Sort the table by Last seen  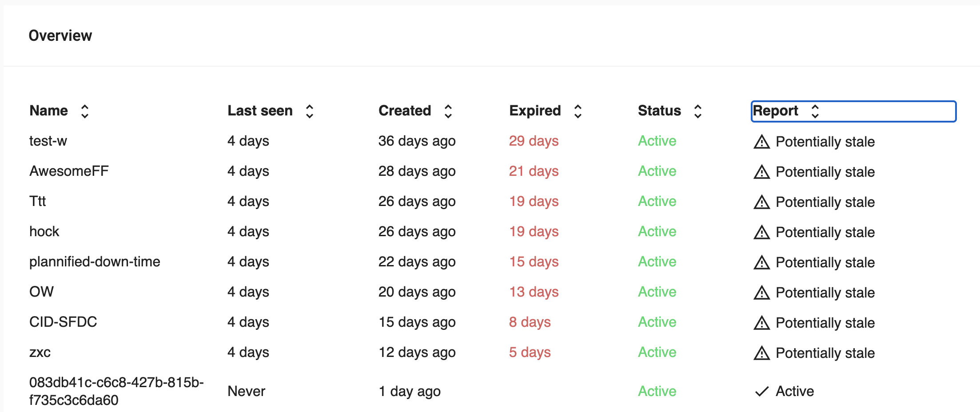(309, 111)
